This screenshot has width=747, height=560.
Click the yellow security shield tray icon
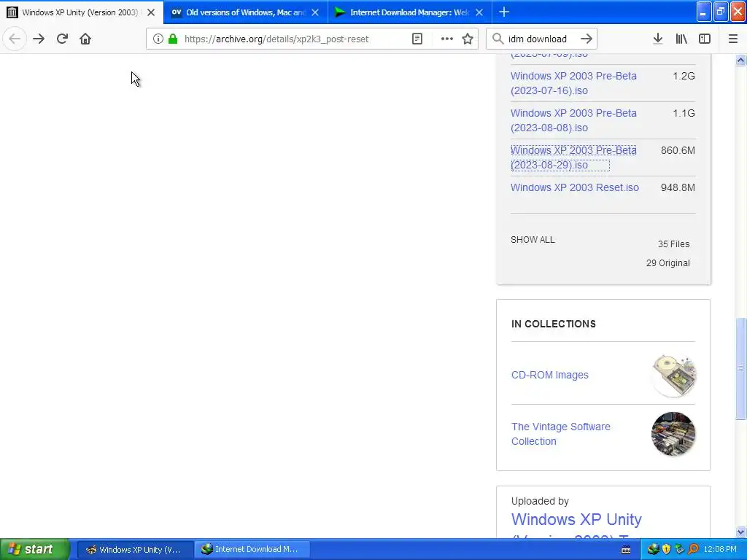click(666, 549)
